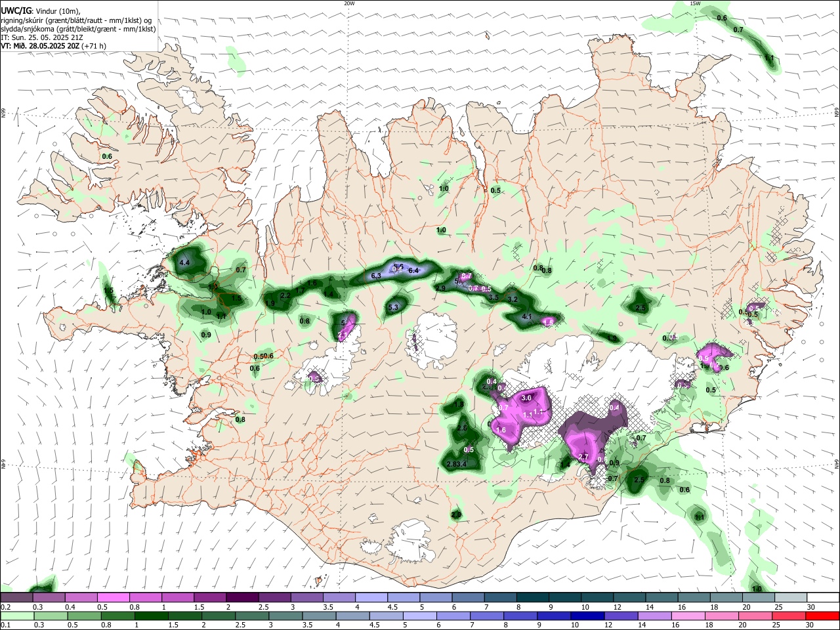Click the '4.4' precipitation value in the west

(184, 262)
